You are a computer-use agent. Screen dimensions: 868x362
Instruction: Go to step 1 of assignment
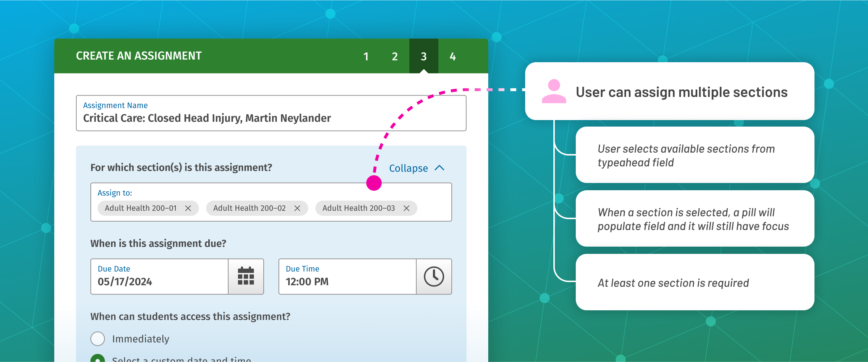(x=366, y=56)
